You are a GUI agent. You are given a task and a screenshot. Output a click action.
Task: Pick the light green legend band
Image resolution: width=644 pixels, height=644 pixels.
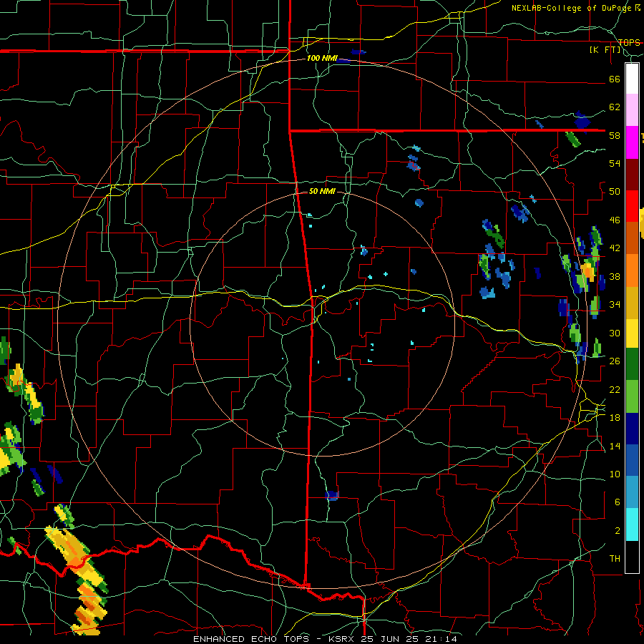click(x=632, y=396)
